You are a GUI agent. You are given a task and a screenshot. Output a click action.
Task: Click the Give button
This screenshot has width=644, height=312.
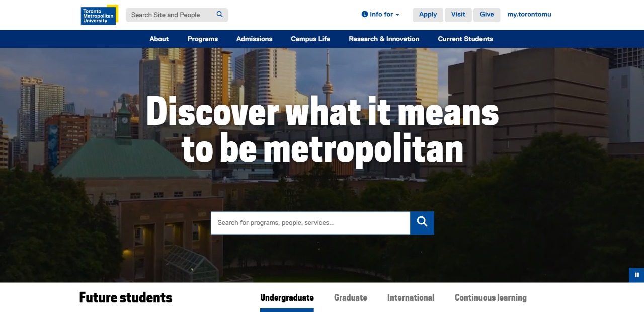pos(487,15)
